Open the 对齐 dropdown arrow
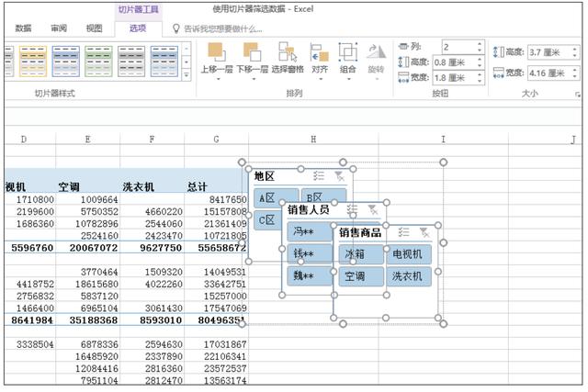The width and height of the screenshot is (588, 392). point(321,79)
